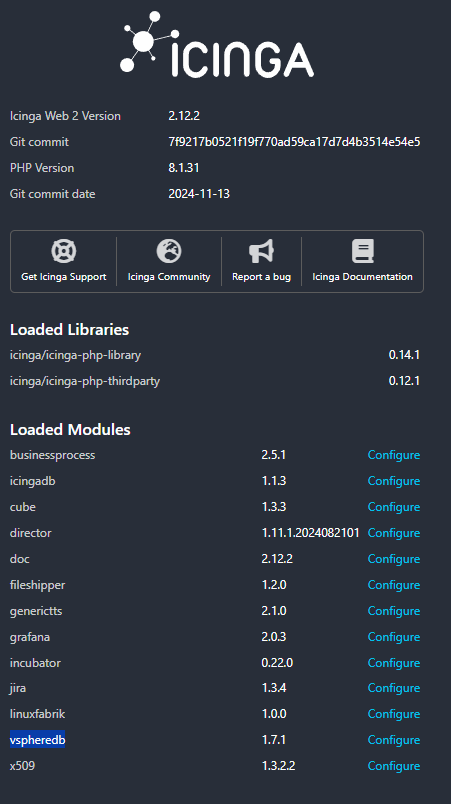The image size is (451, 804).
Task: Configure the doc module
Action: pos(394,559)
